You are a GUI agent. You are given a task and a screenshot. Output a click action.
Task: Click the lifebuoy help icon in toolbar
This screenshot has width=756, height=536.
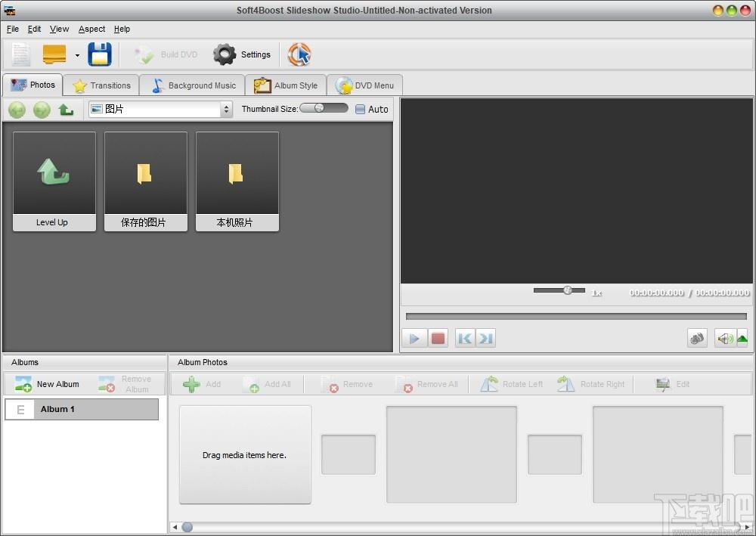(299, 54)
